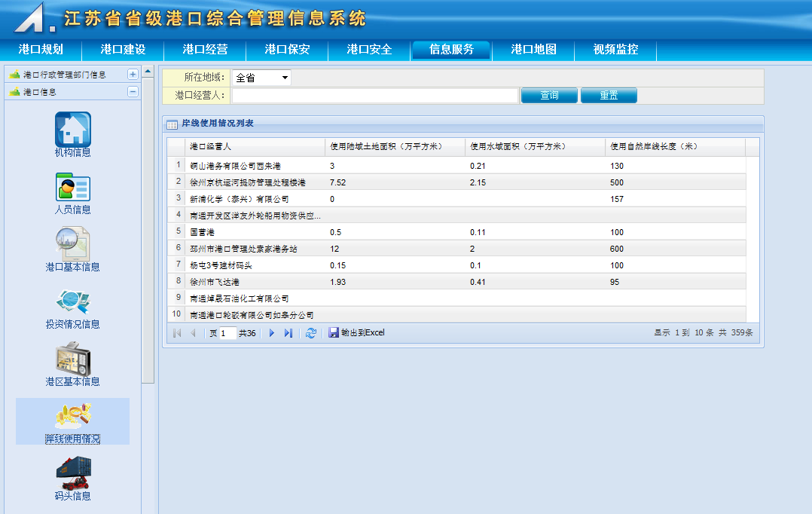This screenshot has height=514, width=812.
Task: Jump to the last page of results
Action: [288, 333]
